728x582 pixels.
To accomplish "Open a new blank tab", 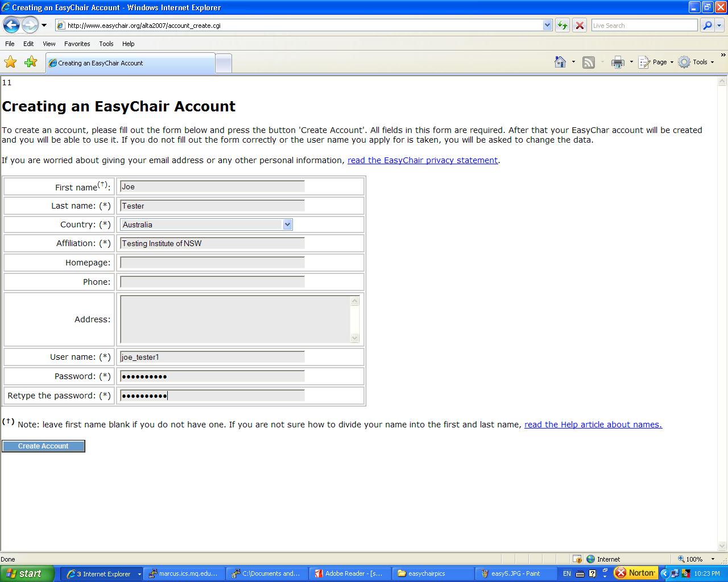I will pos(224,64).
